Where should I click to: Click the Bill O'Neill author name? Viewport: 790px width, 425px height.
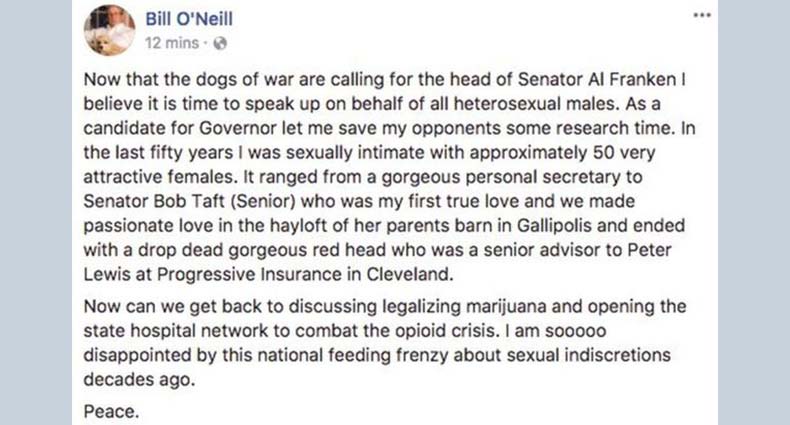tap(196, 19)
